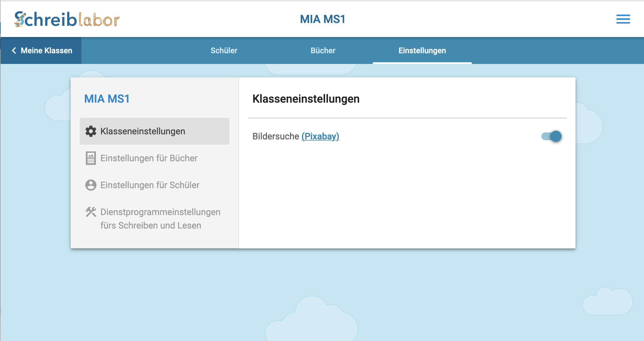The width and height of the screenshot is (644, 341).
Task: Click the Bildersuche label text
Action: point(275,136)
